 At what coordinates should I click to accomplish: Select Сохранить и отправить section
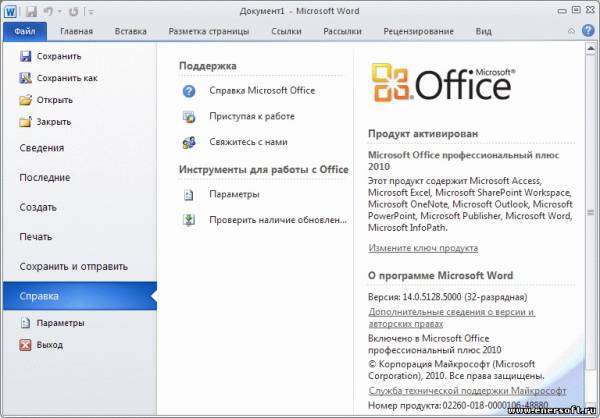[x=73, y=266]
